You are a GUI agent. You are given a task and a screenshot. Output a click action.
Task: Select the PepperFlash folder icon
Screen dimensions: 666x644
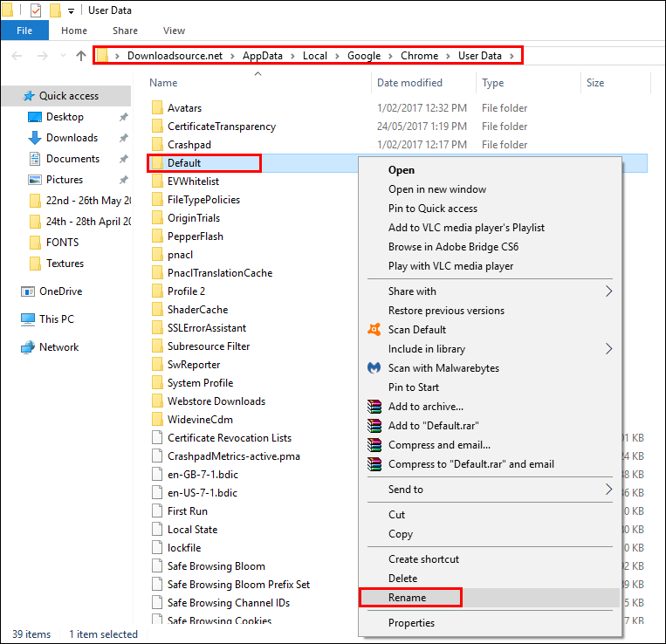pos(157,236)
